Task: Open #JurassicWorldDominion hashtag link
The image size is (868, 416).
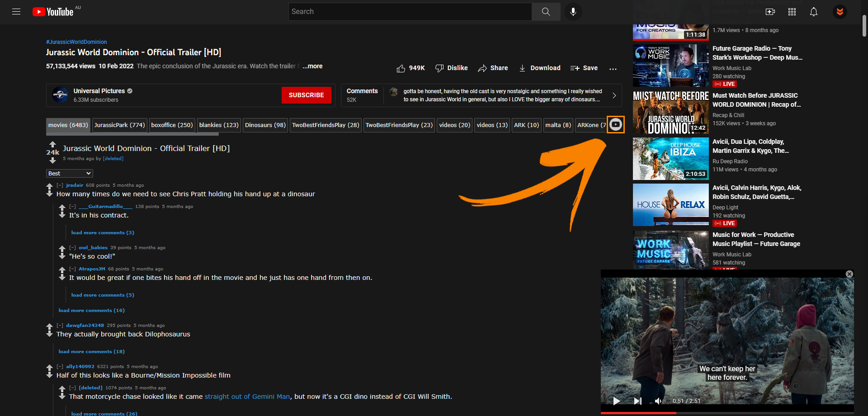Action: 76,42
